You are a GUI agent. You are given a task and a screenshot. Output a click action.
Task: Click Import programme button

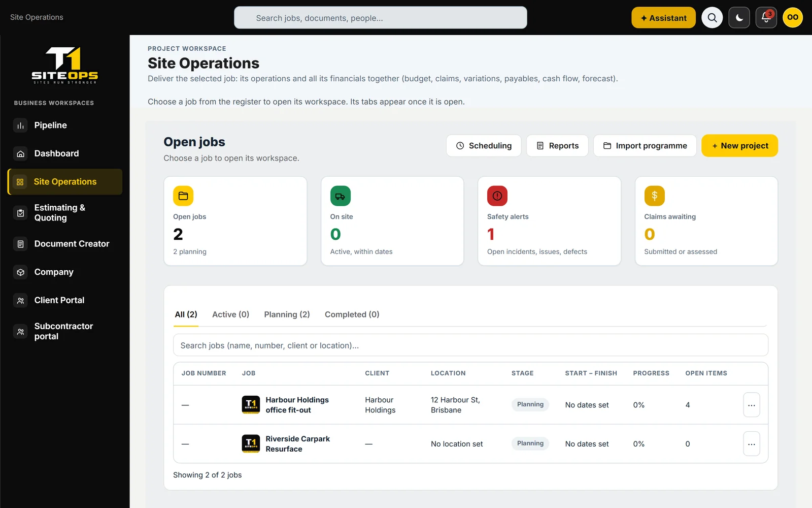click(645, 146)
